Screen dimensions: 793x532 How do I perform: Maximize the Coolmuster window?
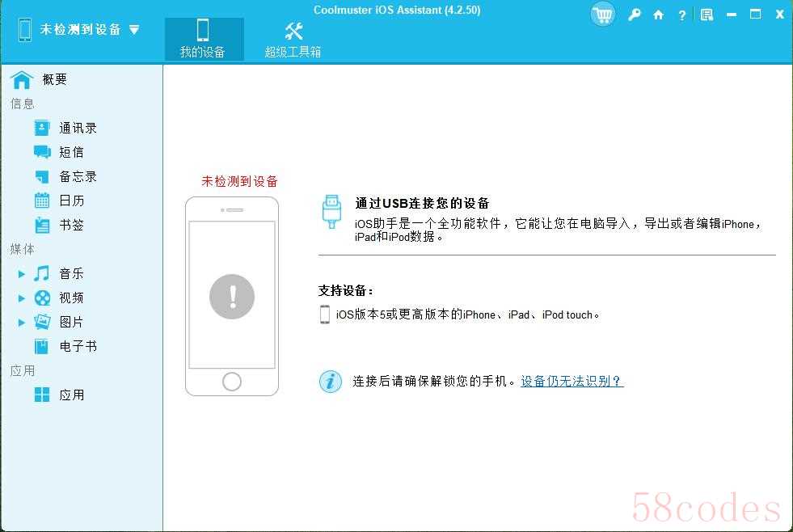pos(755,15)
